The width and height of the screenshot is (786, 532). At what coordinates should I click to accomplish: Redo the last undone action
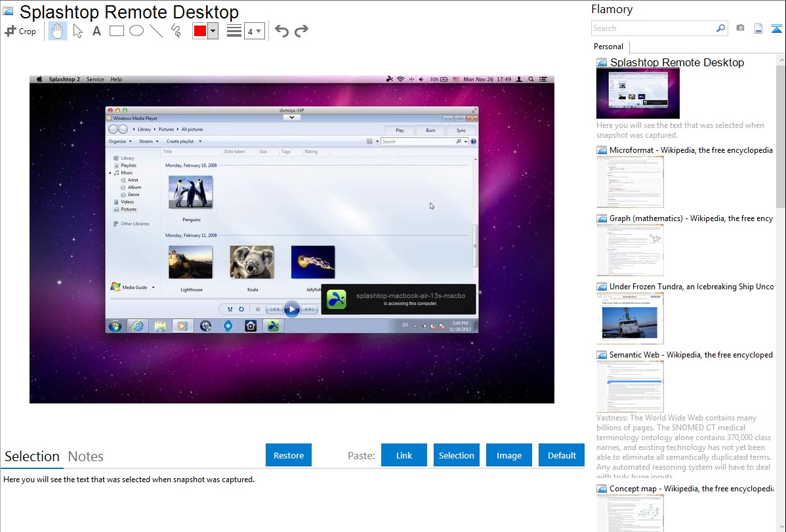(x=301, y=31)
